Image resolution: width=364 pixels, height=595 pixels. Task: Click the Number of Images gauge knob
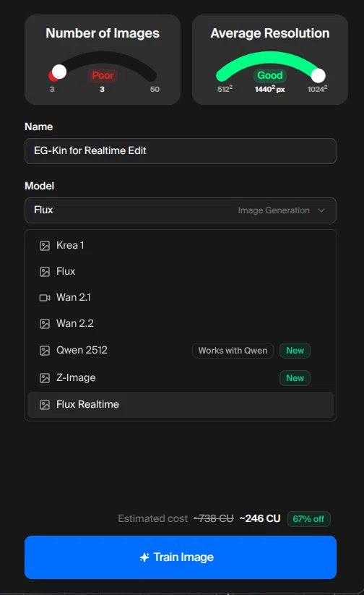pos(59,72)
